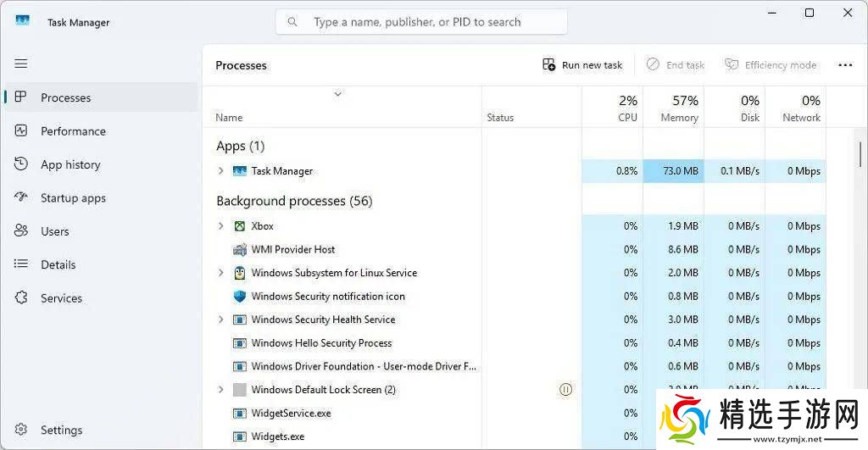This screenshot has width=868, height=450.
Task: Open the Services page
Action: (x=61, y=298)
